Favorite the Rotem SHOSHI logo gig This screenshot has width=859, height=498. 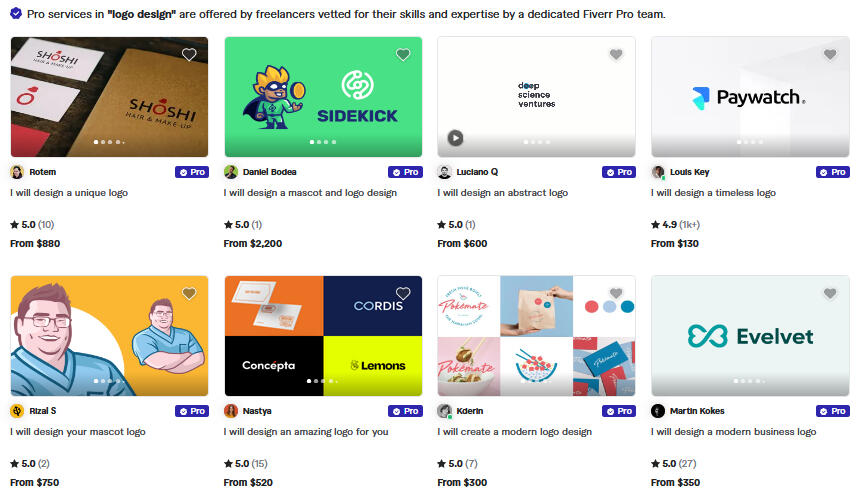click(189, 54)
